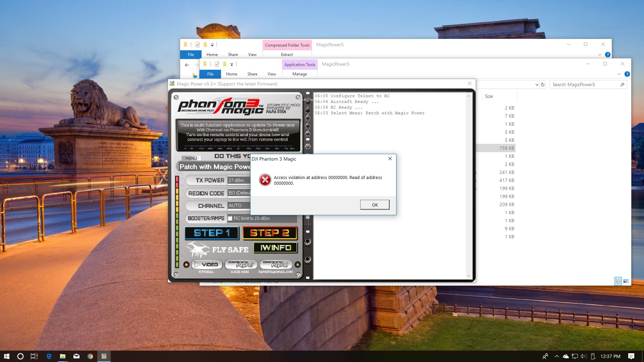The height and width of the screenshot is (362, 644).
Task: Refresh the Explorer address bar
Action: [x=543, y=84]
